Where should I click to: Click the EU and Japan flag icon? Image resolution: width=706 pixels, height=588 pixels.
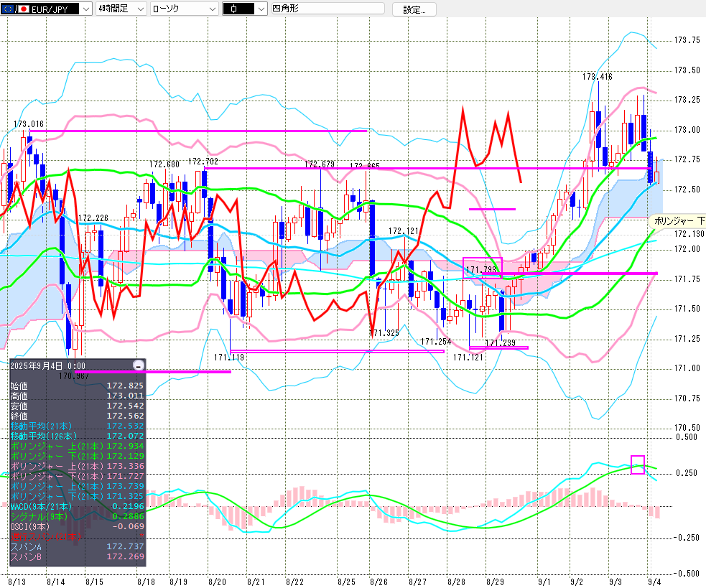point(15,9)
